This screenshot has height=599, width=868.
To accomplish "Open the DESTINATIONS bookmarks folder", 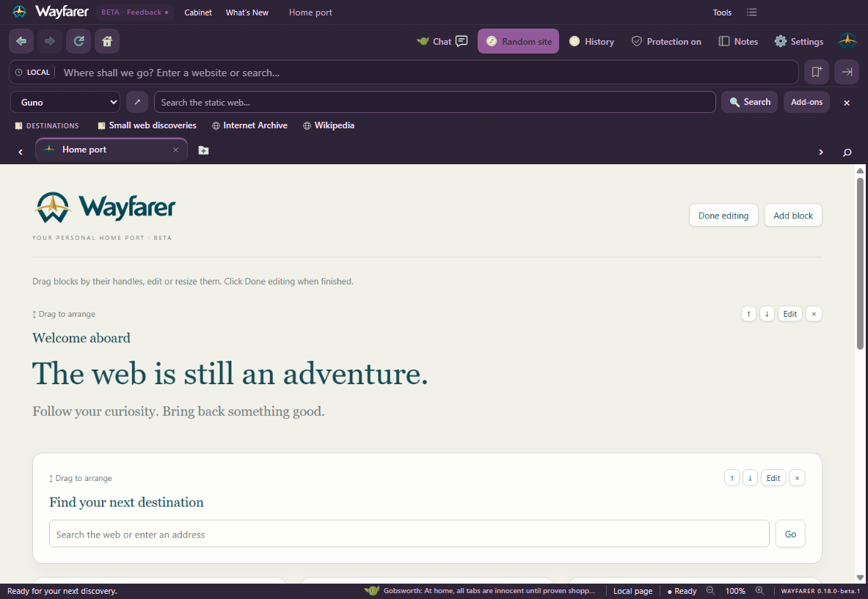I will 46,125.
